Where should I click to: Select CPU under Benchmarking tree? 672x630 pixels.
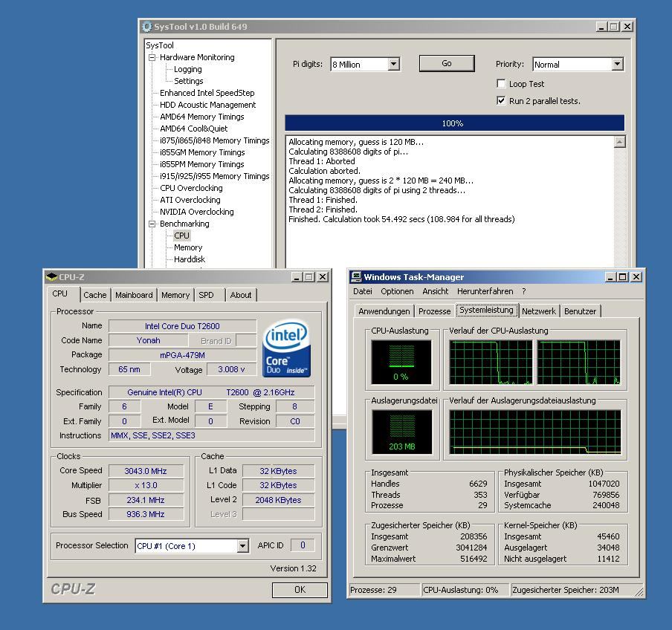coord(181,236)
